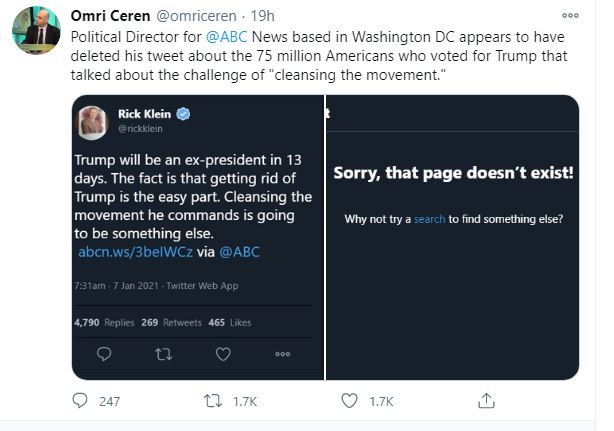The image size is (614, 431).
Task: Click the reply icon under Omri Ceren's tweet
Action: coord(82,402)
